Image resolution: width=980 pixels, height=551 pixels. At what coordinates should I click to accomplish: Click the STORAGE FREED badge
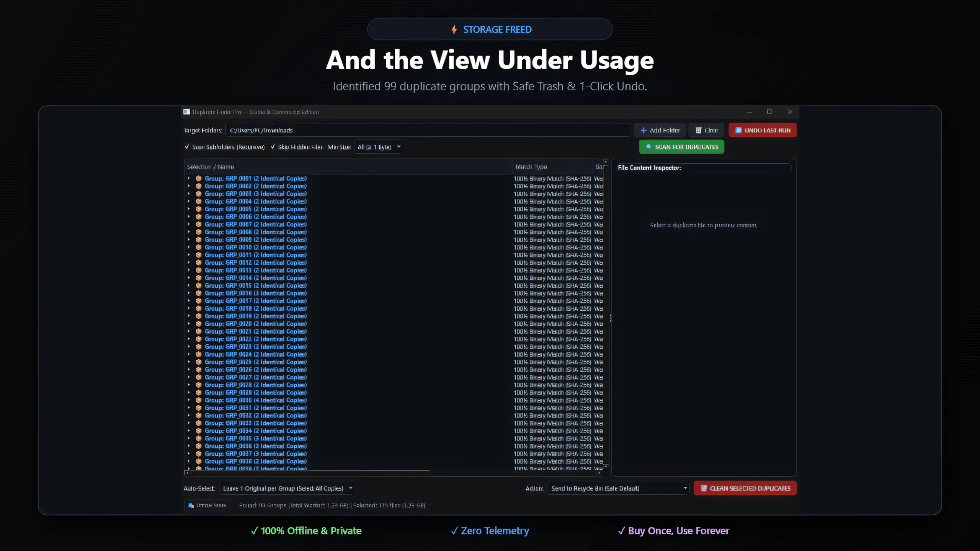[x=490, y=29]
